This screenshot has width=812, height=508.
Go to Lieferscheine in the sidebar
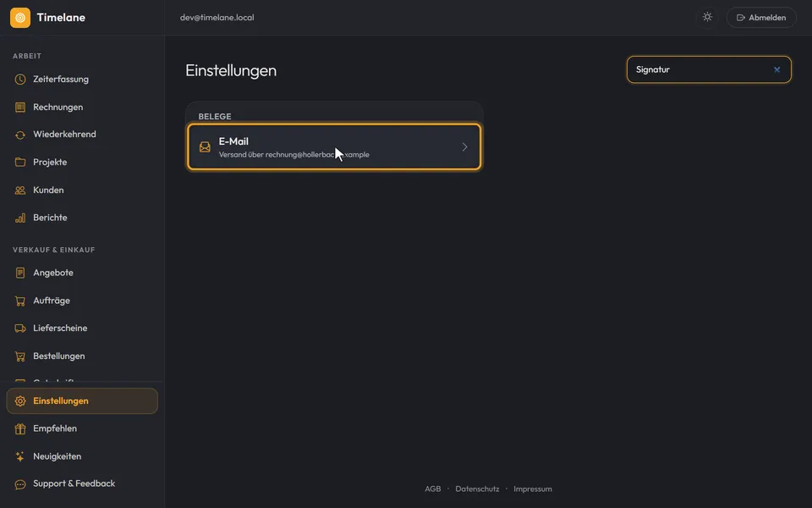coord(82,329)
